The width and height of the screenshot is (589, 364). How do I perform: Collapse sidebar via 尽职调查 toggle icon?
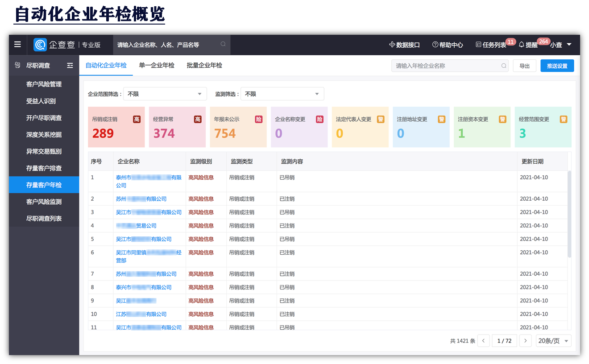(70, 66)
